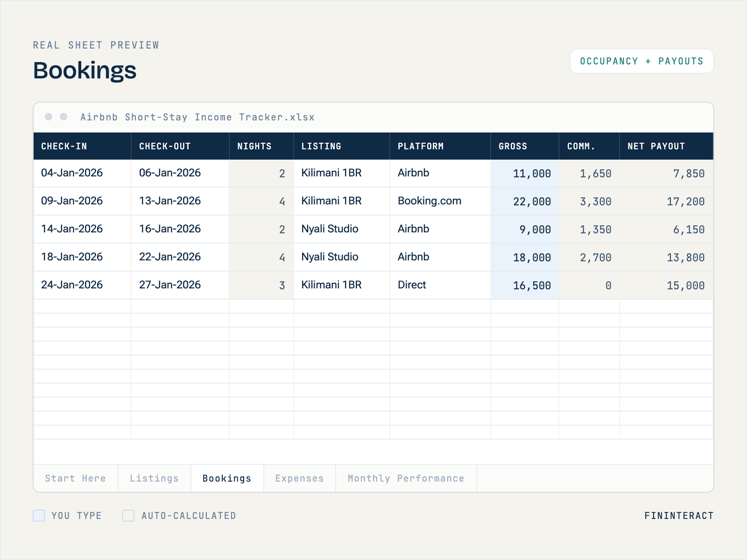The image size is (747, 560).
Task: Click the LISTING column header
Action: [x=342, y=146]
